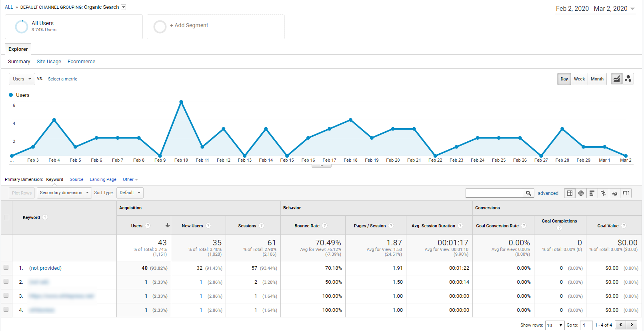Click the Plot Rows button
Image resolution: width=644 pixels, height=331 pixels.
coord(22,193)
